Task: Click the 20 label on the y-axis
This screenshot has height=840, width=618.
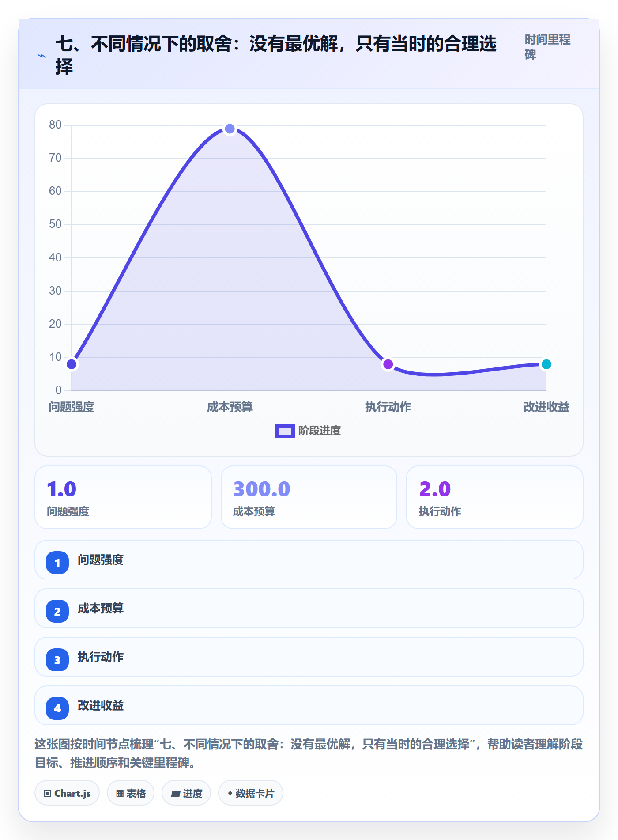Action: pyautogui.click(x=55, y=324)
